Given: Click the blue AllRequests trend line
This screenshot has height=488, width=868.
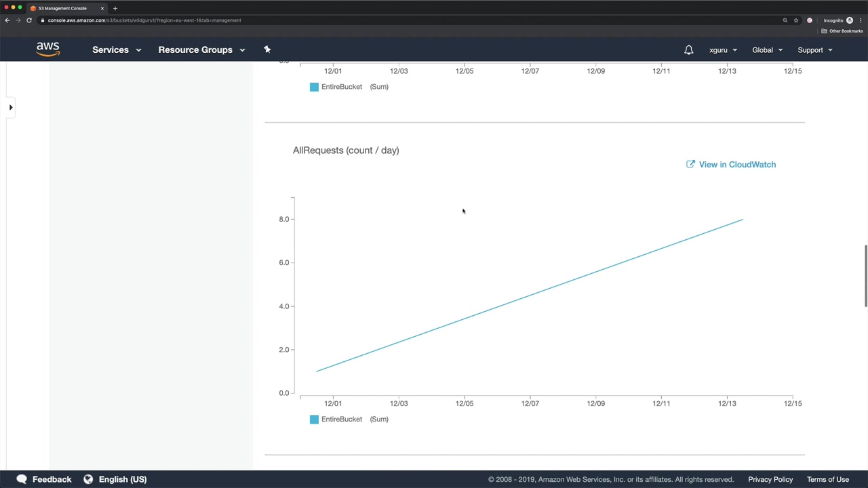Looking at the screenshot, I should click(x=529, y=296).
